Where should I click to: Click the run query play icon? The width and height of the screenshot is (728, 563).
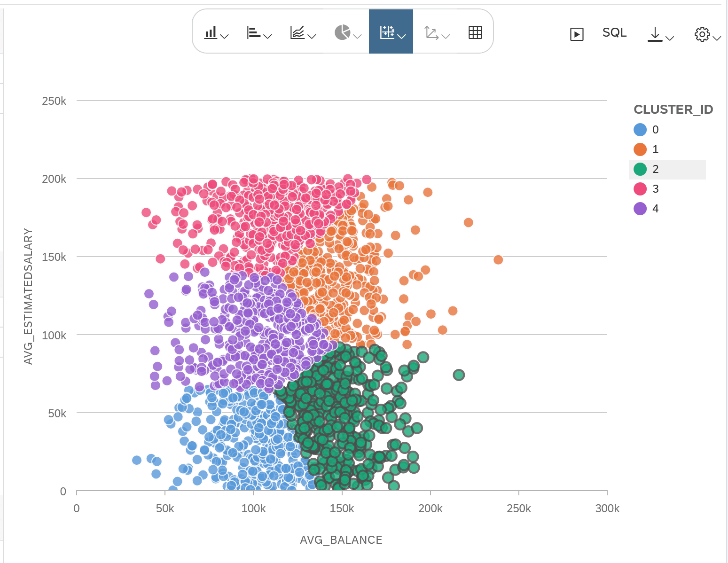point(576,34)
